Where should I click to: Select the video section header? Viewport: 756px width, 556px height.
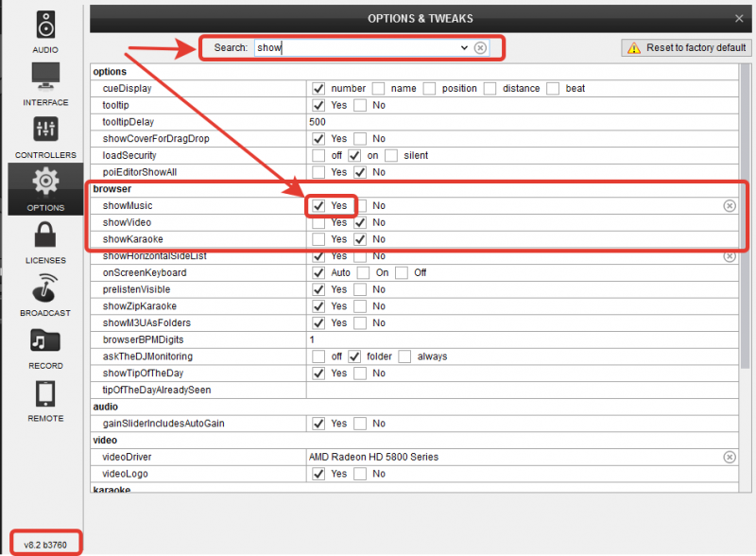click(105, 441)
